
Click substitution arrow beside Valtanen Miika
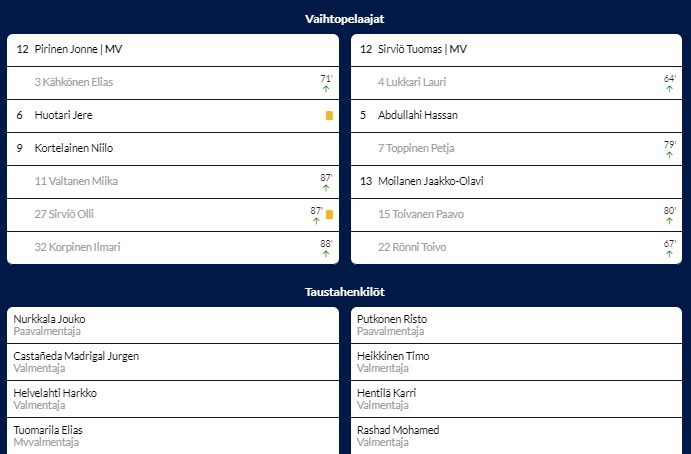(326, 188)
